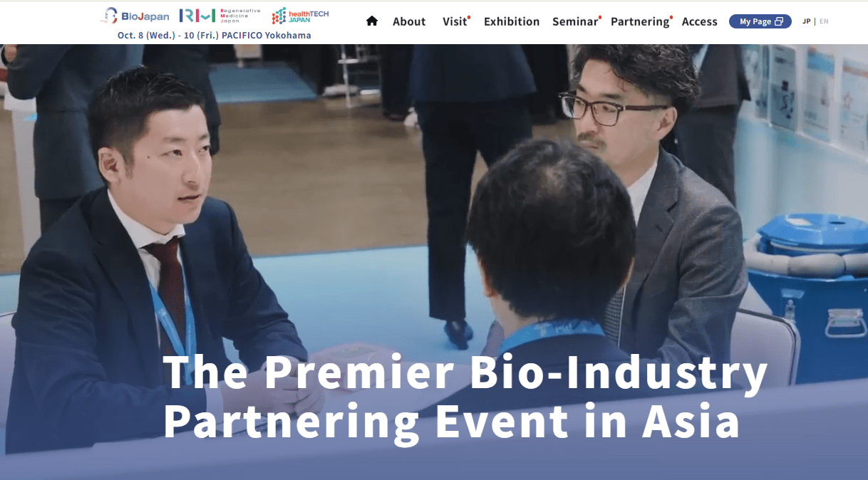Click the Oct. 8 - 10 PACIFICO Yokohama text
The image size is (868, 480).
[x=215, y=36]
